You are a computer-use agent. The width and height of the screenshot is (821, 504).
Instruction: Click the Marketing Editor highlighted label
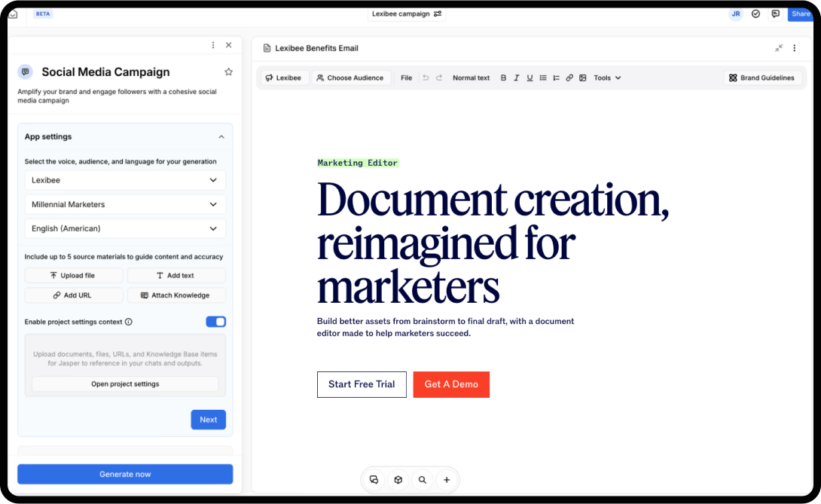pos(358,163)
